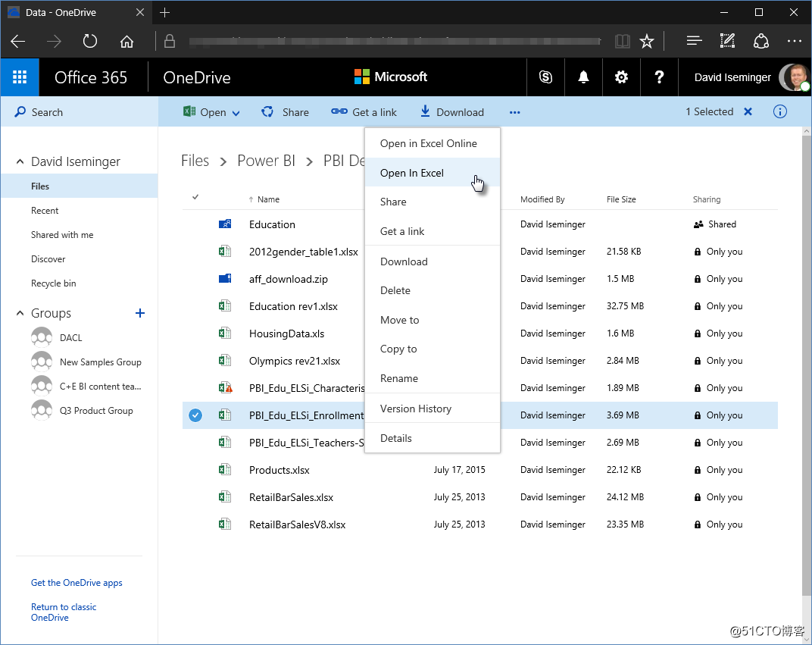
Task: Sort by File Size column
Action: [x=621, y=199]
